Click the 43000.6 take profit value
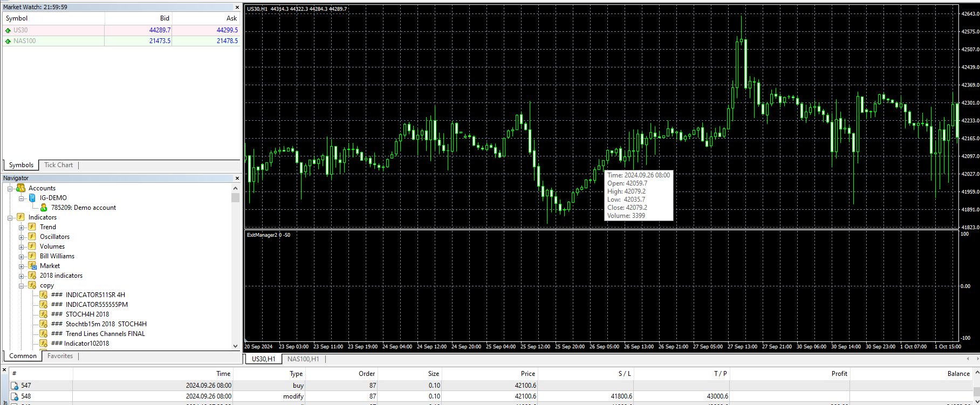Screen dimensions: 980x405 point(717,396)
